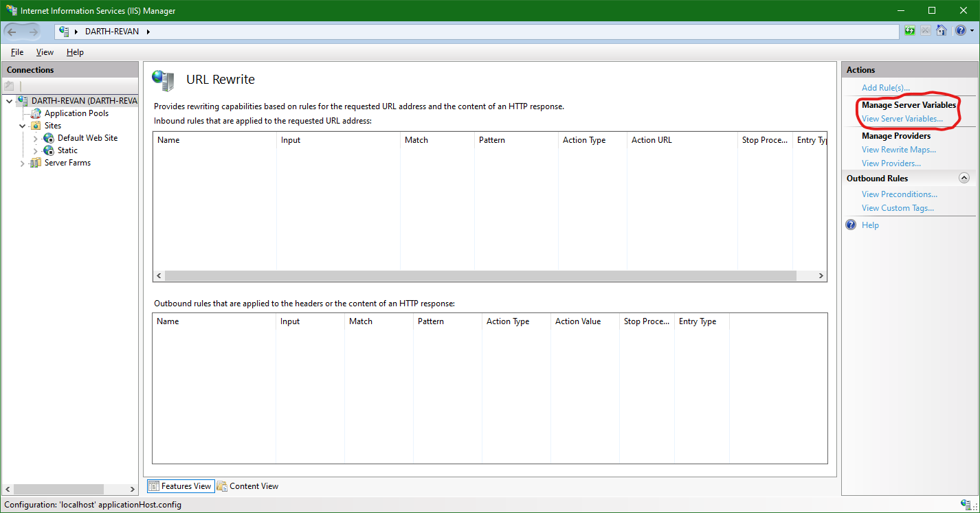Open Help using the question mark icon

tap(960, 31)
